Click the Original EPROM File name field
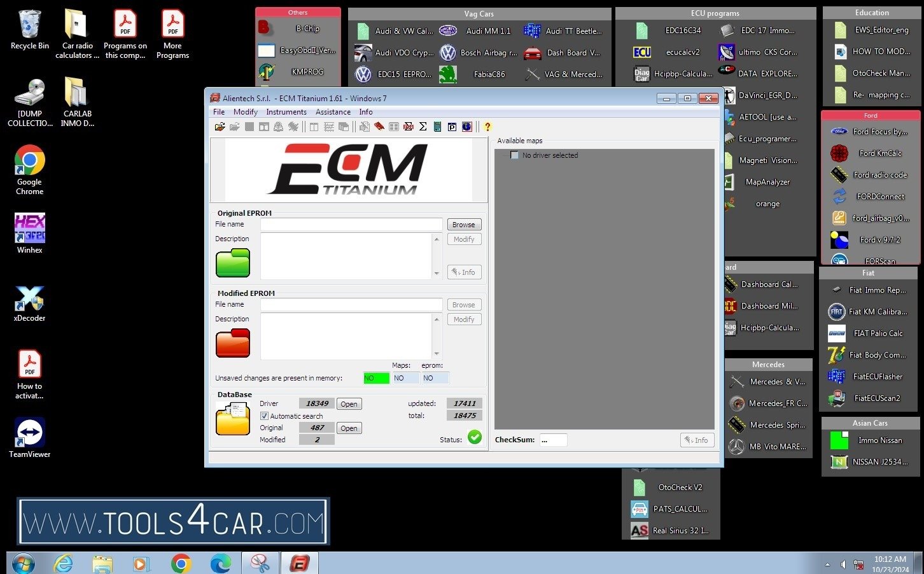The height and width of the screenshot is (574, 924). coord(351,225)
